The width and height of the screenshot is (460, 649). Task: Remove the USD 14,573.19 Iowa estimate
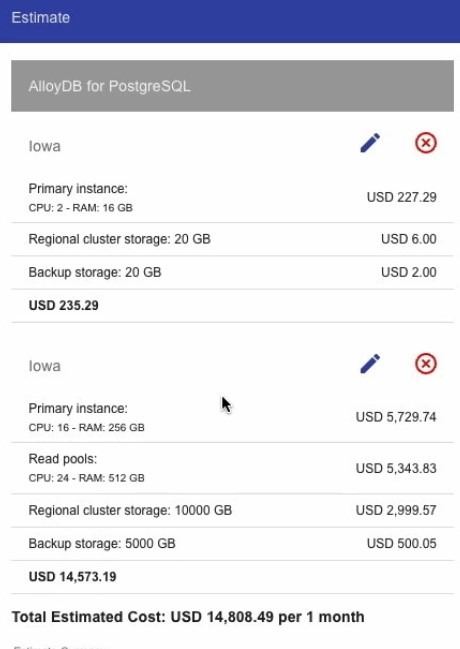pyautogui.click(x=426, y=363)
